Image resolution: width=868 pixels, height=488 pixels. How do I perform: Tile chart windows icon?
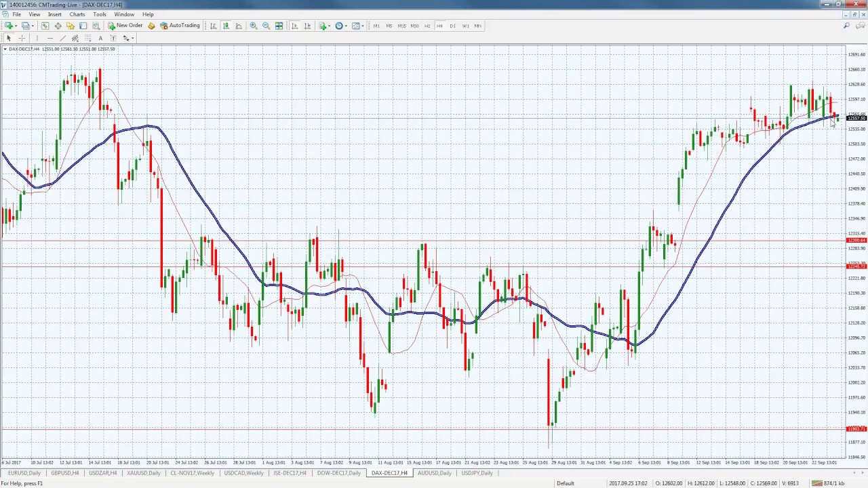pos(279,26)
